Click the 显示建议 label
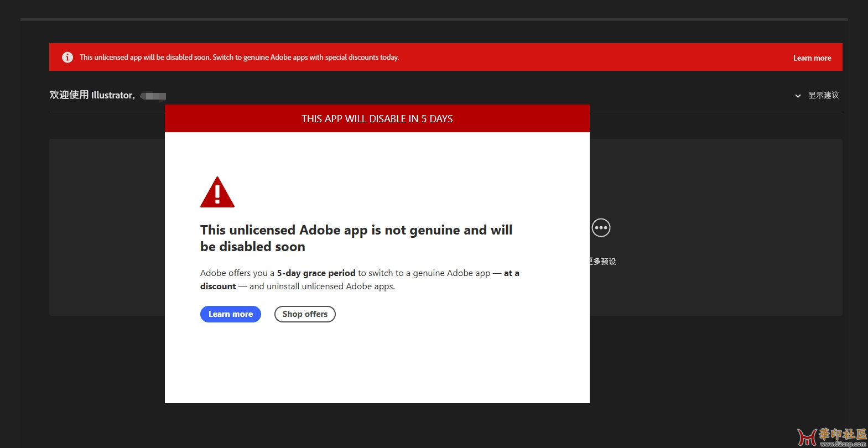Image resolution: width=868 pixels, height=448 pixels. [824, 95]
